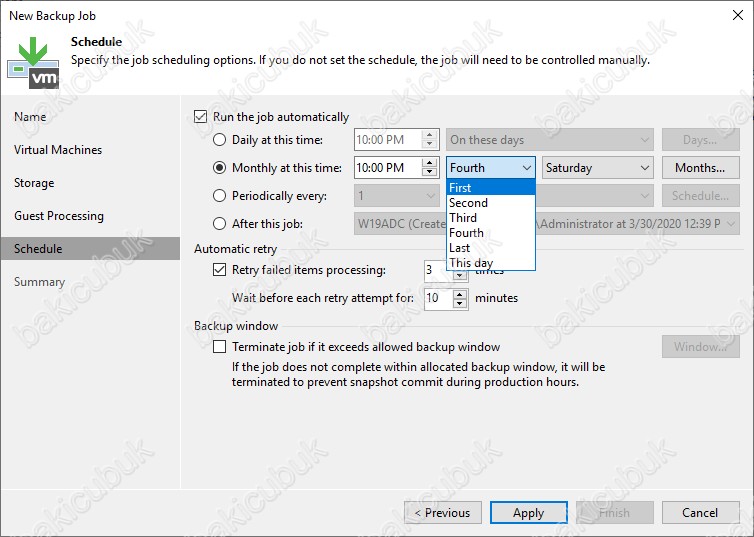Open the Virtual Machines step
Viewport: 754px width, 537px height.
[90, 150]
